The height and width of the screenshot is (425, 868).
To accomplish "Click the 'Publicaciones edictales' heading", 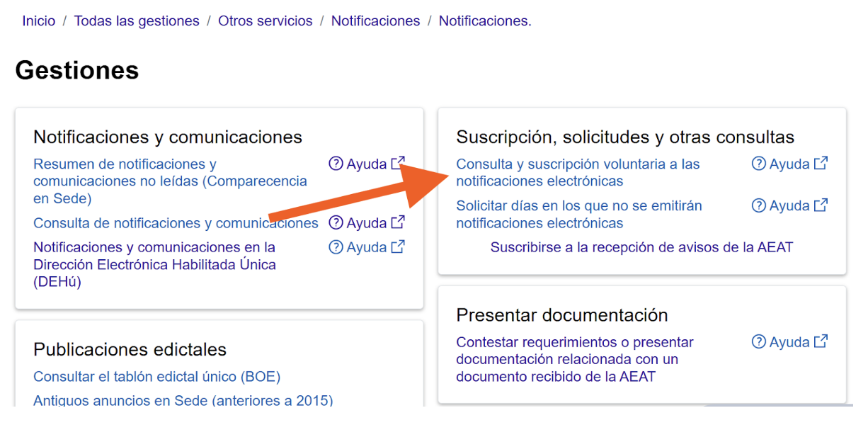I will point(130,350).
